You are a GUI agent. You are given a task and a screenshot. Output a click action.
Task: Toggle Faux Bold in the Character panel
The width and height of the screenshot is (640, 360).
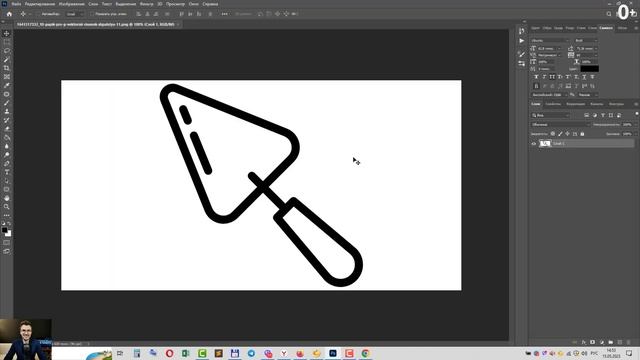[x=536, y=77]
